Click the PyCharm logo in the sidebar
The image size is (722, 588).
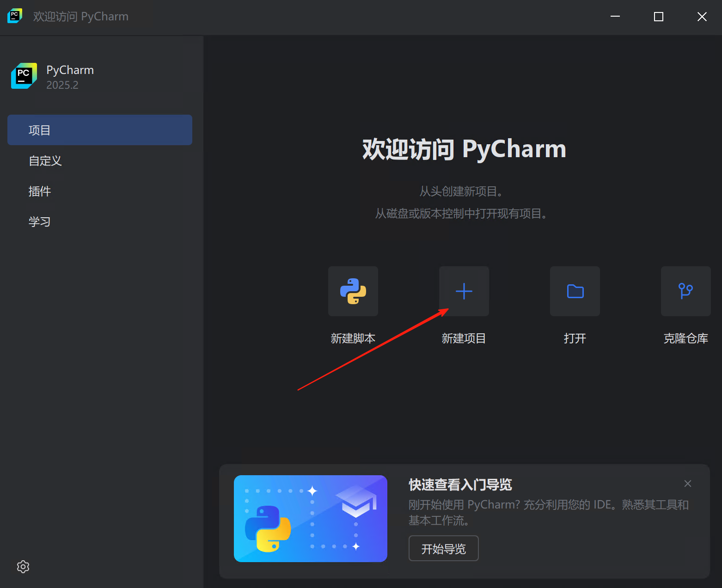point(23,76)
